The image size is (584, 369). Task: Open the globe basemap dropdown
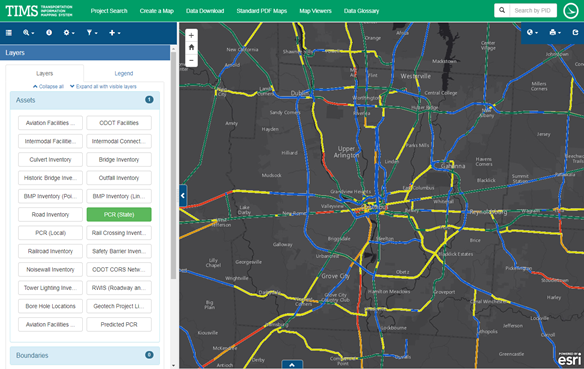point(532,32)
